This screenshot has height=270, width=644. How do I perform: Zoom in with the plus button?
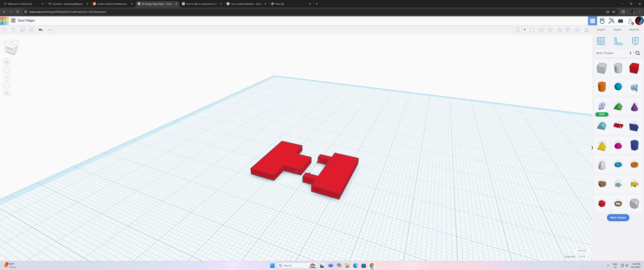[7, 77]
